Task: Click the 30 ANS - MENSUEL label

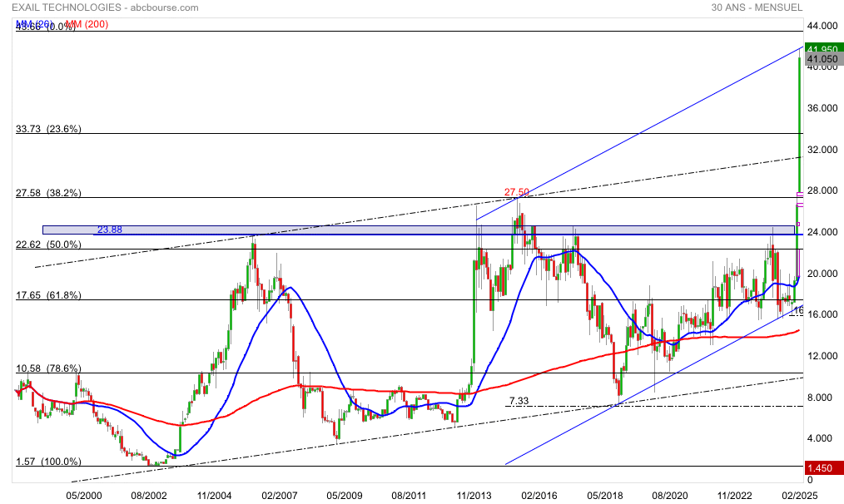Action: point(757,7)
